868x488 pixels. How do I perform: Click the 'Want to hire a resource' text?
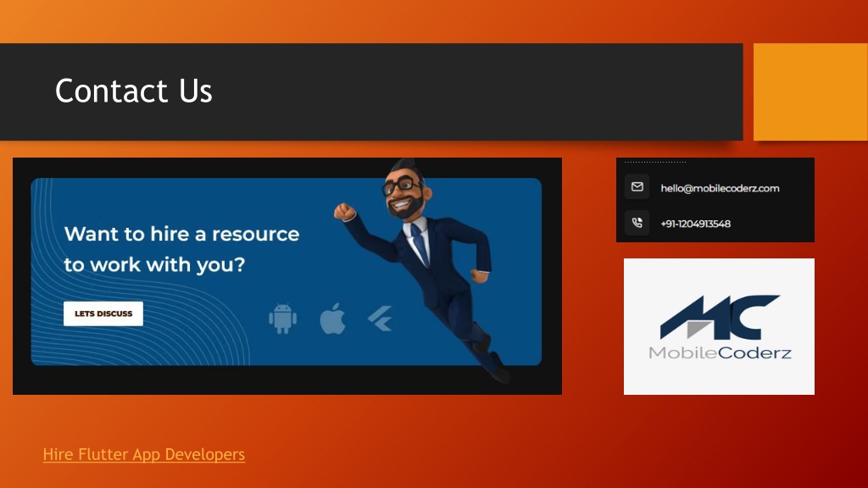pos(181,234)
